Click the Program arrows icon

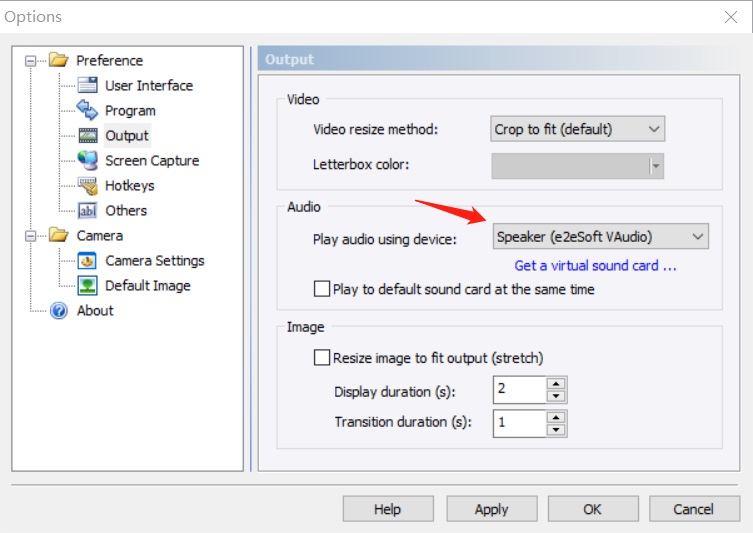88,111
